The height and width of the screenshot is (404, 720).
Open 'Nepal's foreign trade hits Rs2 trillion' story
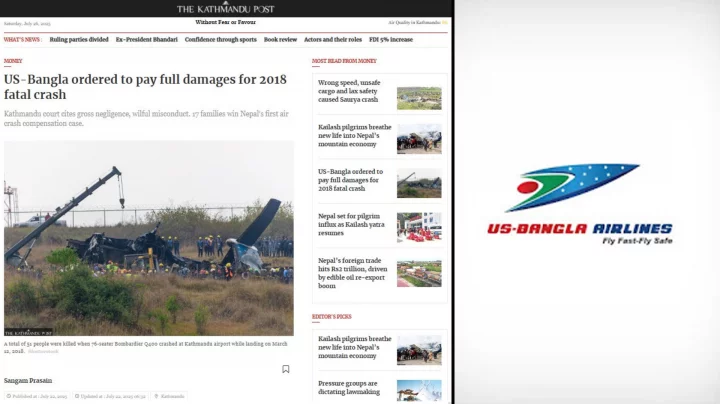coord(350,273)
